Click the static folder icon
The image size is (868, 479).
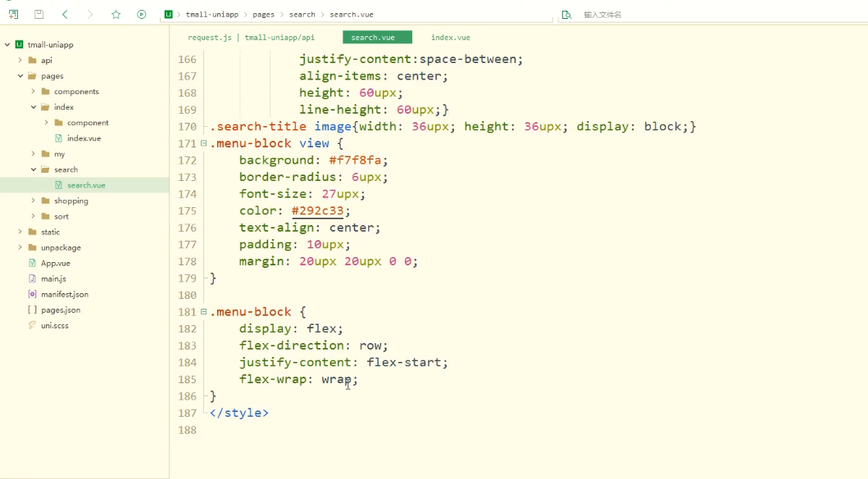tap(33, 232)
